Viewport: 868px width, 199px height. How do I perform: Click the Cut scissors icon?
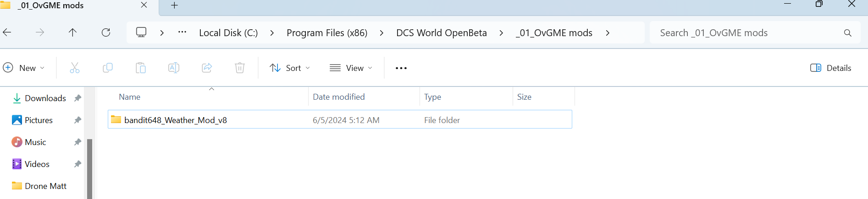75,68
